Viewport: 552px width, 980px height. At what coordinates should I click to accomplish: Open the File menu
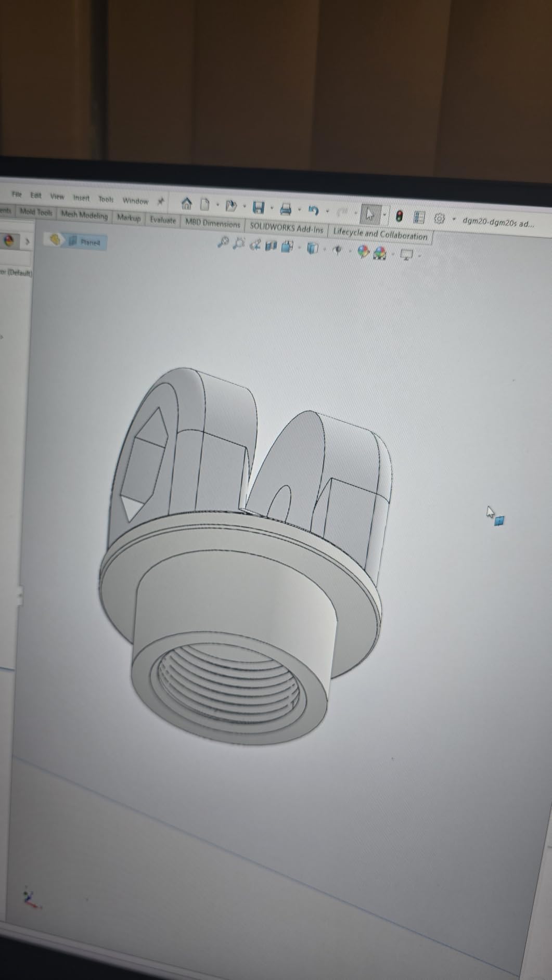click(x=17, y=195)
